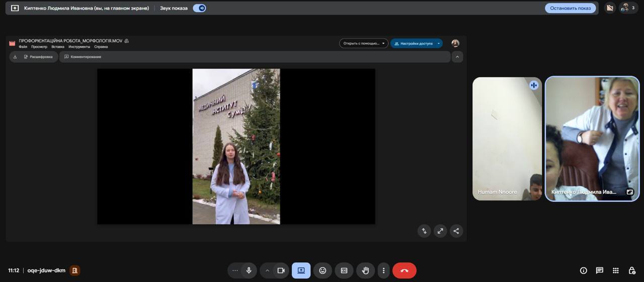Open the chat with everyone panel
644x282 pixels.
599,270
